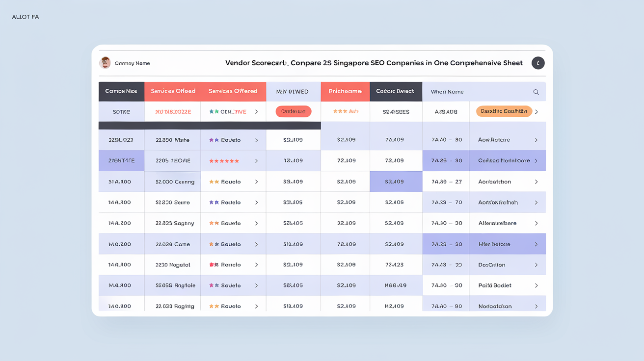This screenshot has height=361, width=644.
Task: Click the user avatar beside Carmey Nome
Action: (105, 63)
